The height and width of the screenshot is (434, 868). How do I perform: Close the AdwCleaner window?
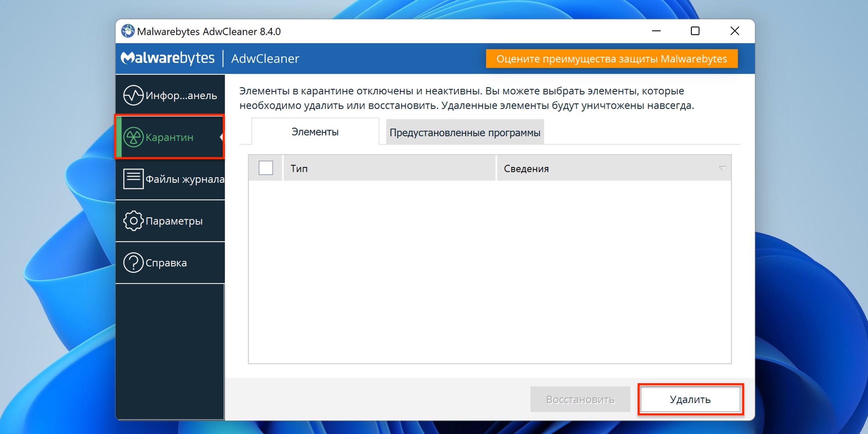735,31
